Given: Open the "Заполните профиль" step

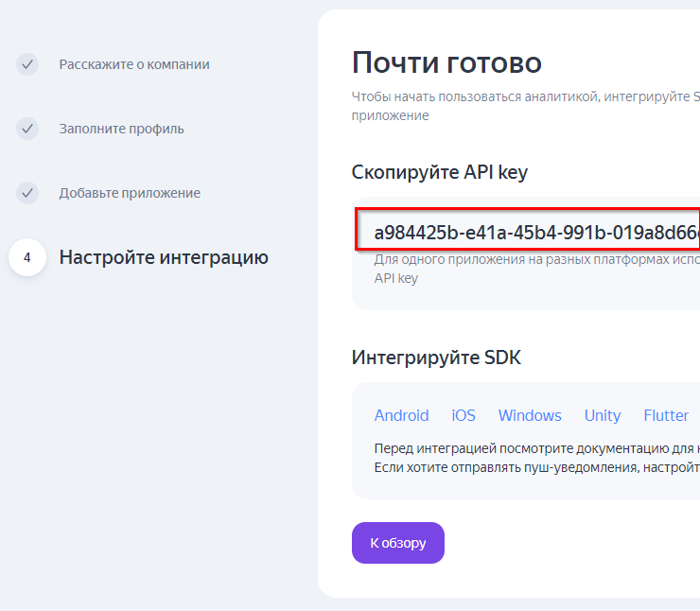Looking at the screenshot, I should [121, 129].
